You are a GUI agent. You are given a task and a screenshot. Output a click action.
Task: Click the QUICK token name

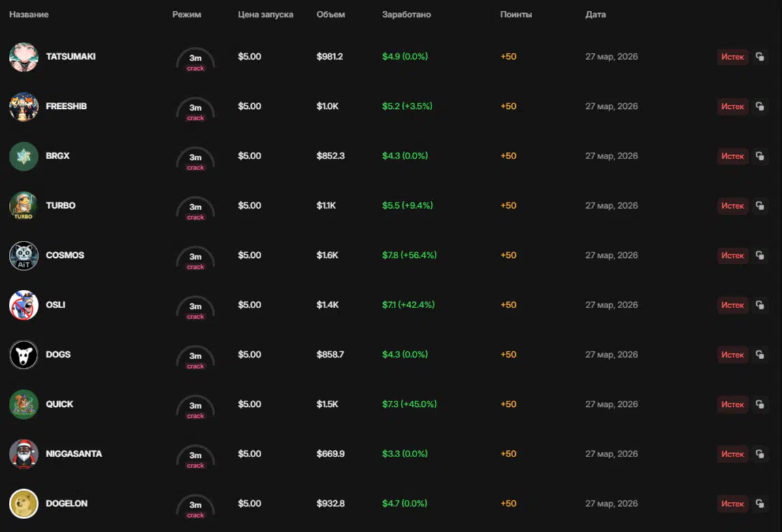[x=60, y=404]
